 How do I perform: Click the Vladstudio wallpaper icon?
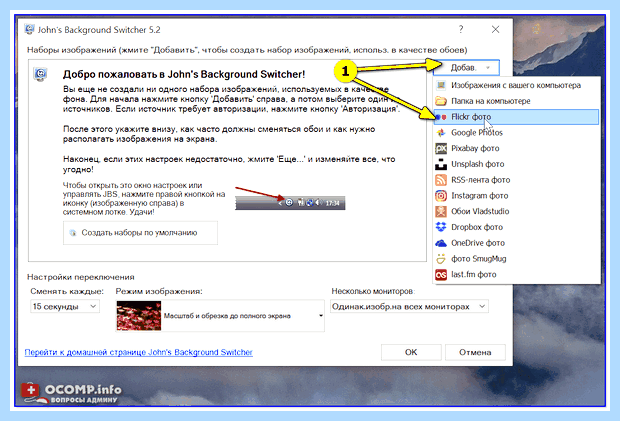point(441,211)
